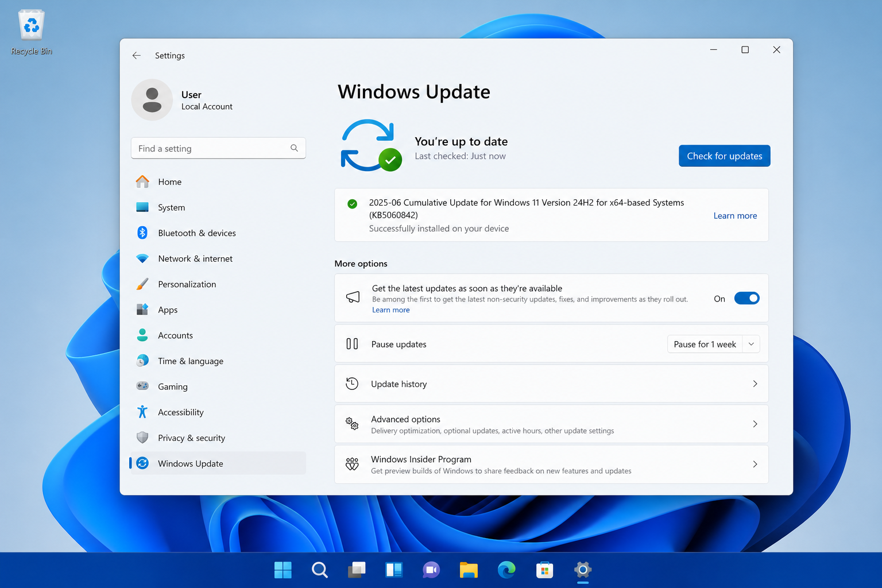This screenshot has width=882, height=588.
Task: Expand Update history chevron
Action: pyautogui.click(x=755, y=384)
